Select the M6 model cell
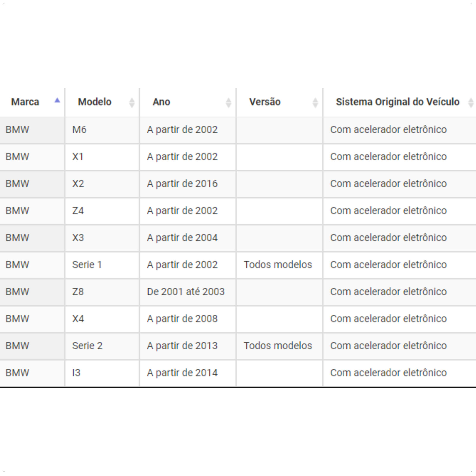The height and width of the screenshot is (476, 476). click(102, 130)
